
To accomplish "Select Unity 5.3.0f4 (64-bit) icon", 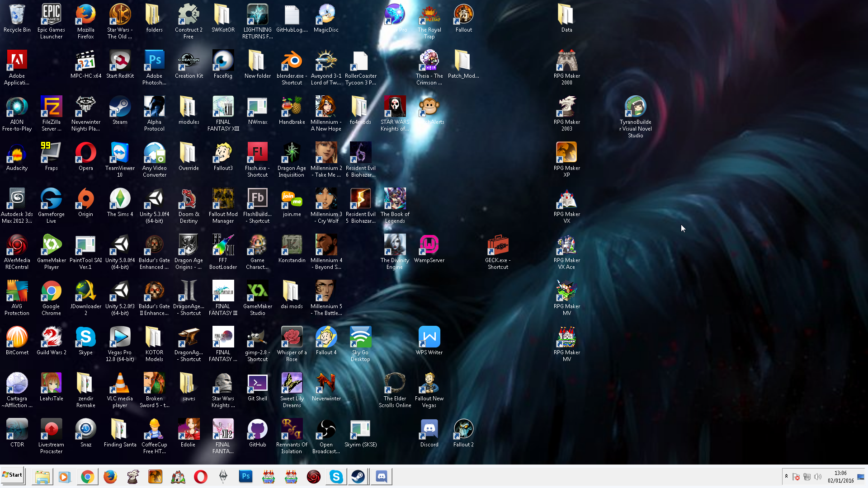I will (154, 206).
